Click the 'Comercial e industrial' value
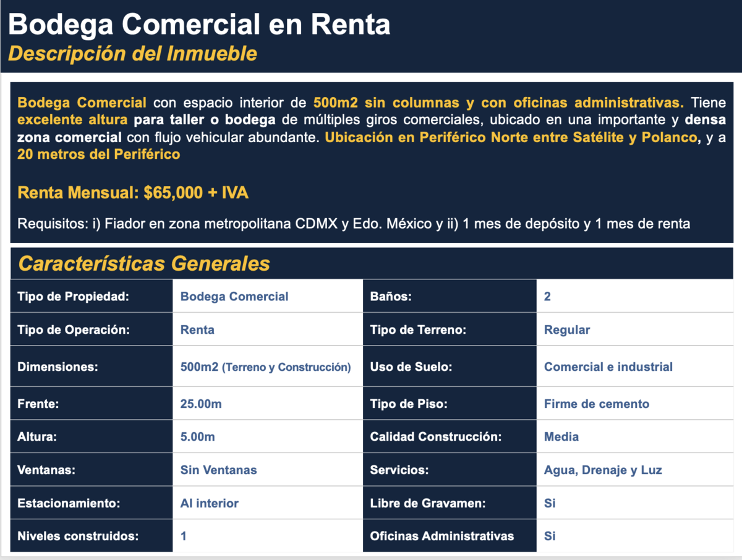Screen dimensions: 742x560 608,367
